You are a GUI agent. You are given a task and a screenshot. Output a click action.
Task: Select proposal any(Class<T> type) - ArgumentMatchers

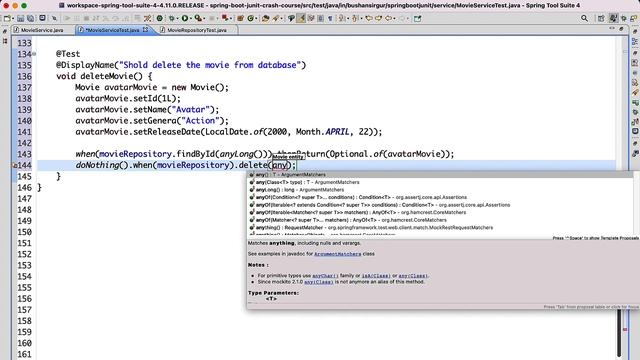tap(441, 182)
